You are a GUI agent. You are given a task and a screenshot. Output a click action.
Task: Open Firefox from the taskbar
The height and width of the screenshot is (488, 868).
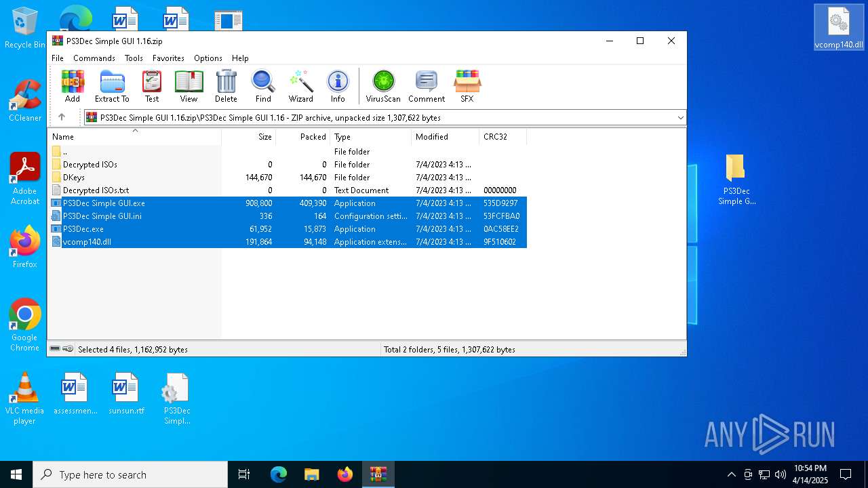345,474
